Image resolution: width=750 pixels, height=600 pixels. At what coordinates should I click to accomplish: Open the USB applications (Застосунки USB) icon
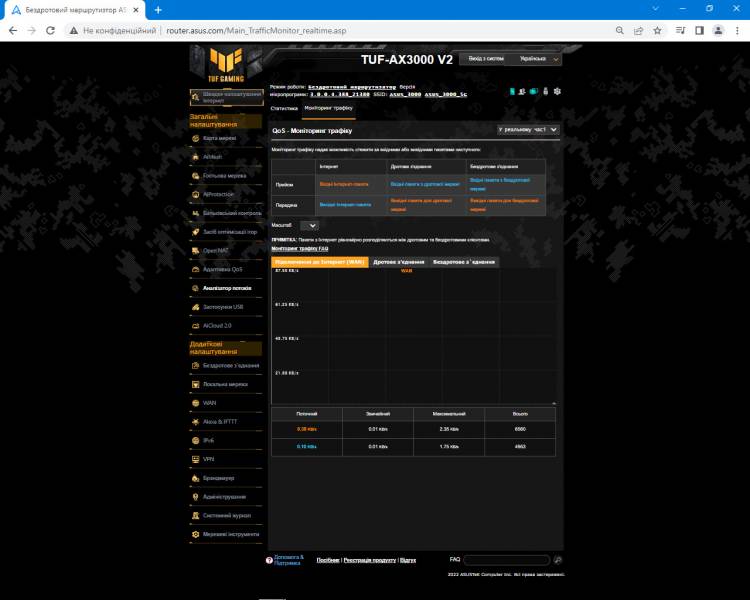pos(195,307)
